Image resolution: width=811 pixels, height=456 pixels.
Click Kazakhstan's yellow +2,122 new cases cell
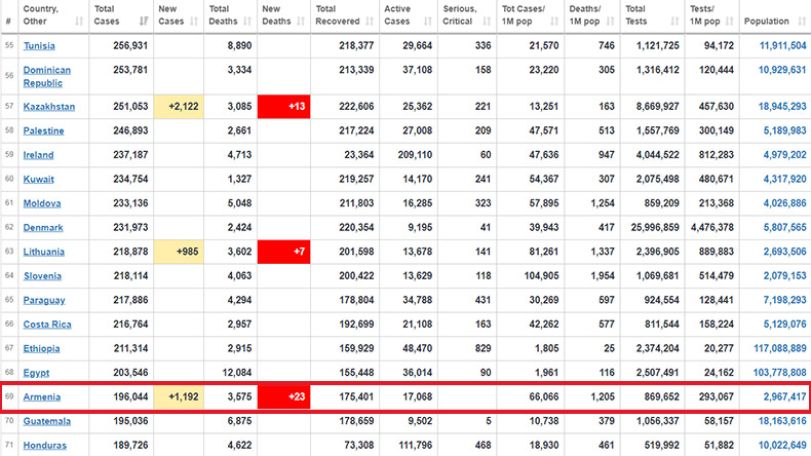(x=178, y=107)
